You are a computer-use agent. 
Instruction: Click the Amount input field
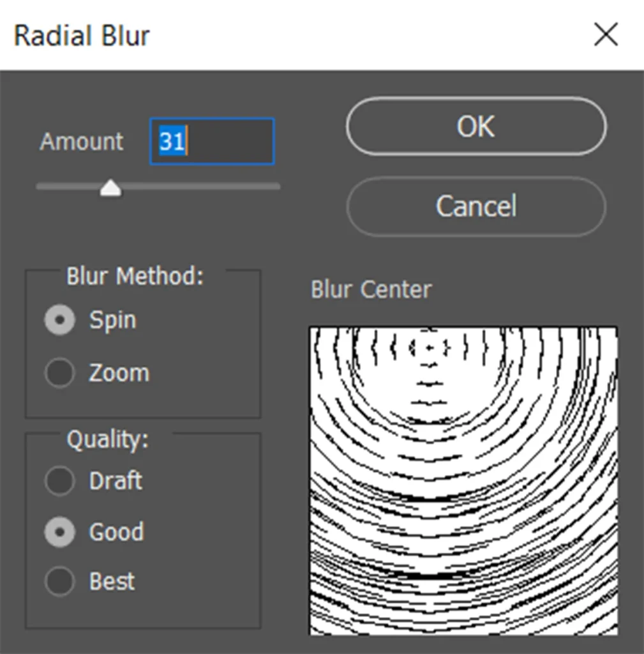[x=230, y=141]
